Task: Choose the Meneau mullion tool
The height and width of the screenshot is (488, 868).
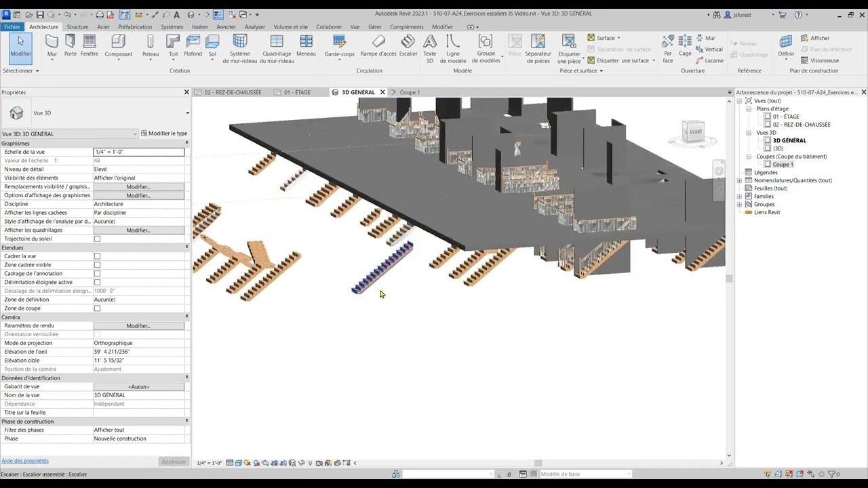Action: (x=306, y=45)
